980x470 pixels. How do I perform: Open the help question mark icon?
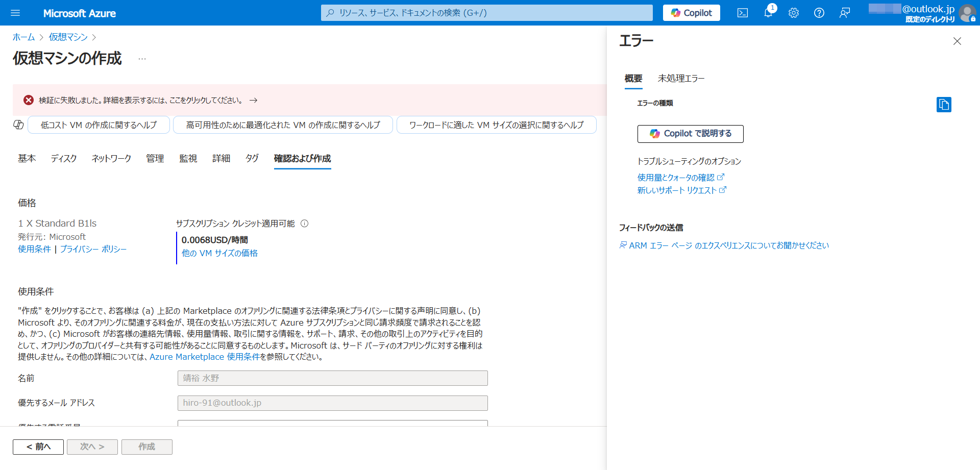point(819,13)
